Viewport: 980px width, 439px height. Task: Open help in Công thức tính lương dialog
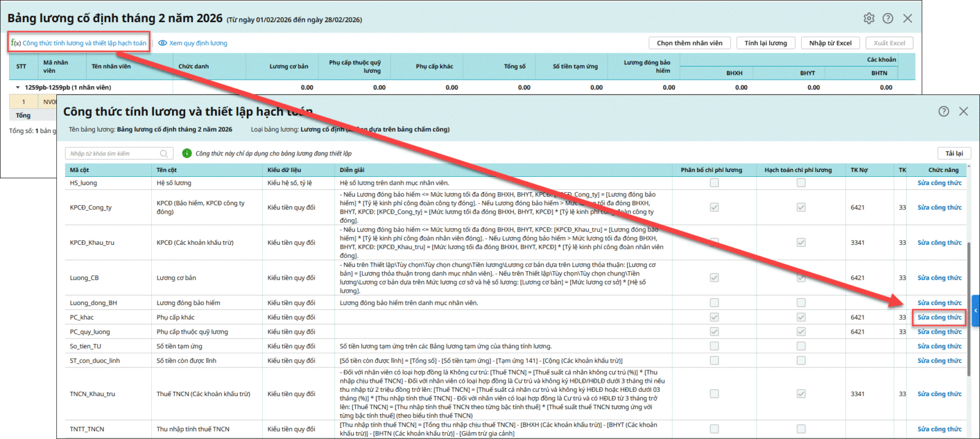[943, 111]
